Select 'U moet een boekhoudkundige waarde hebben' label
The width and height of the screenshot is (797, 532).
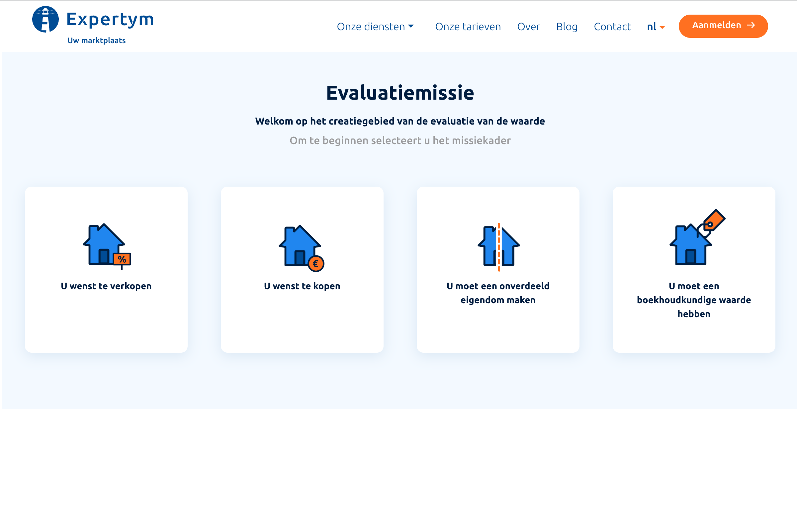click(x=693, y=300)
